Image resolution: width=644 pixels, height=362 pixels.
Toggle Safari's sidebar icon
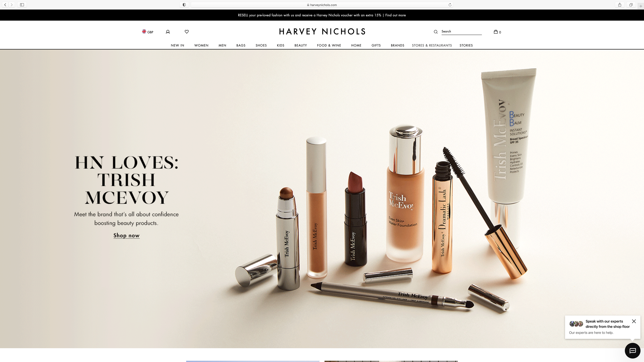click(22, 5)
